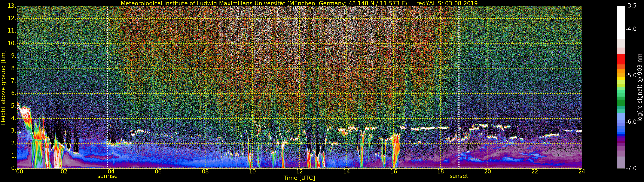Click the '18' time axis tick label

tap(440, 172)
